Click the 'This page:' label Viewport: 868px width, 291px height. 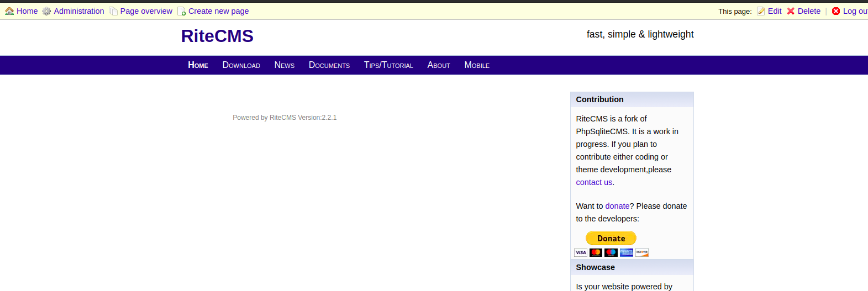point(735,11)
